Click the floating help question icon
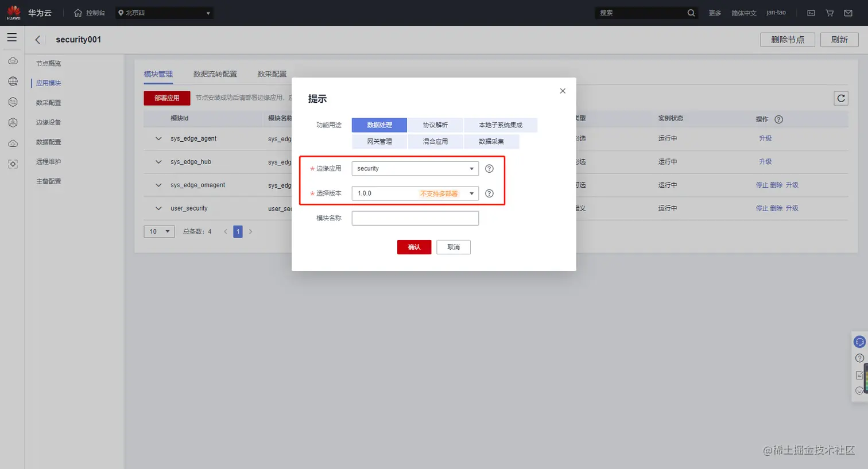This screenshot has width=868, height=469. point(859,358)
